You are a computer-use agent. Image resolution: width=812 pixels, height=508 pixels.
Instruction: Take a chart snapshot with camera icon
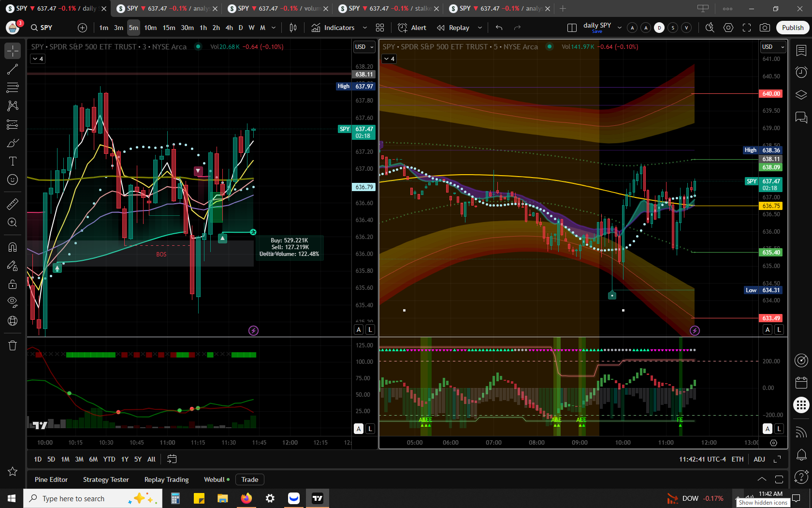(x=765, y=28)
